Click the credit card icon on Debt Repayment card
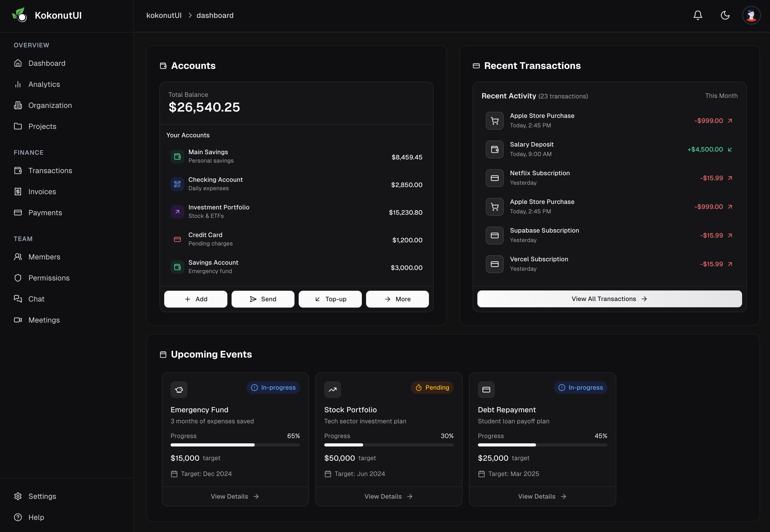 (486, 389)
